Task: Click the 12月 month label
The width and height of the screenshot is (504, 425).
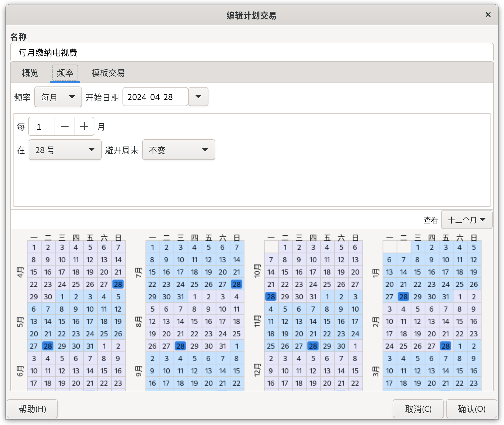Action: (x=257, y=370)
